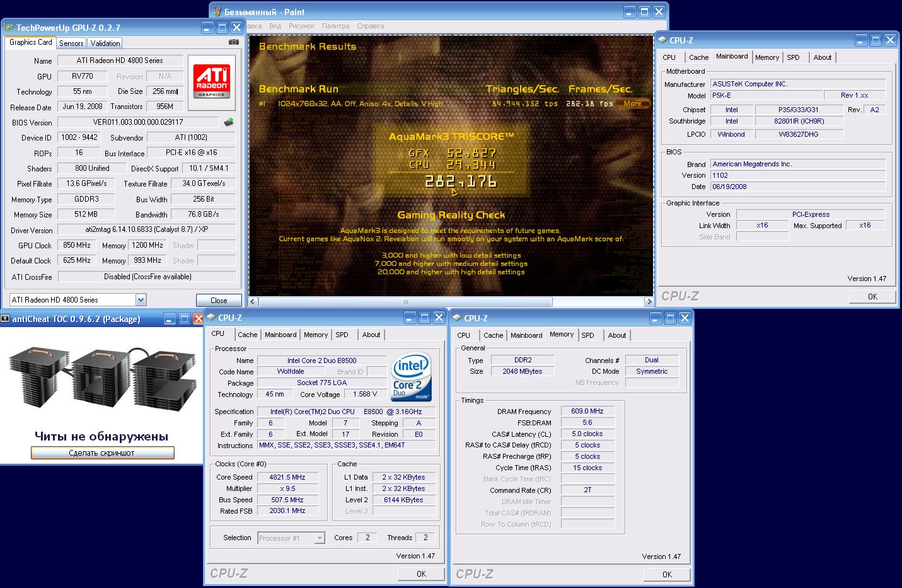Click the CPU-Z Mainboard window title icon
Image resolution: width=902 pixels, height=588 pixels.
[x=662, y=40]
